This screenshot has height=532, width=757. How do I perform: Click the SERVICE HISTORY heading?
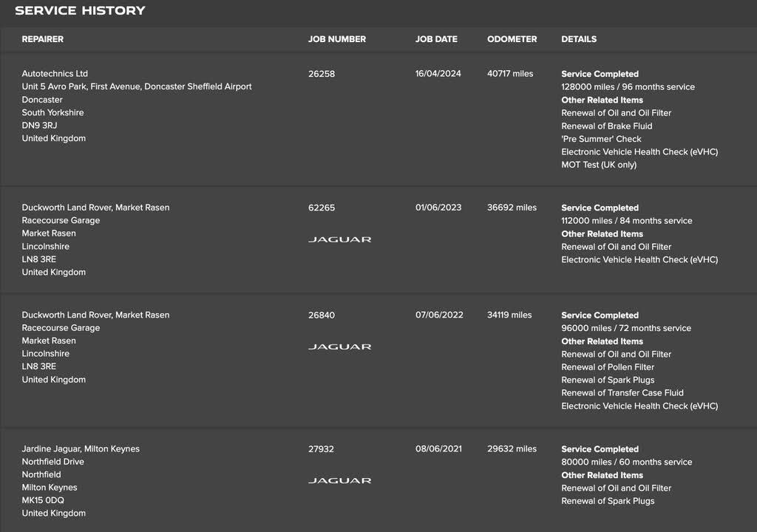tap(80, 10)
